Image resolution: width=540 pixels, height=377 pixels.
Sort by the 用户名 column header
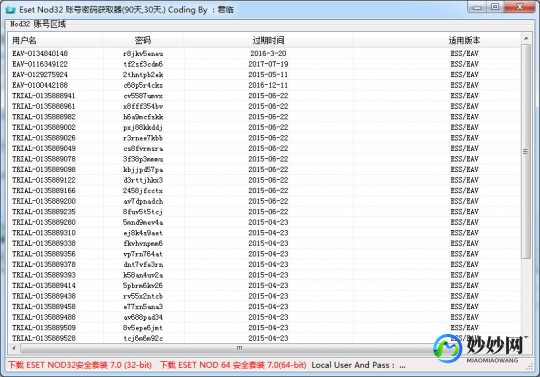pos(55,40)
